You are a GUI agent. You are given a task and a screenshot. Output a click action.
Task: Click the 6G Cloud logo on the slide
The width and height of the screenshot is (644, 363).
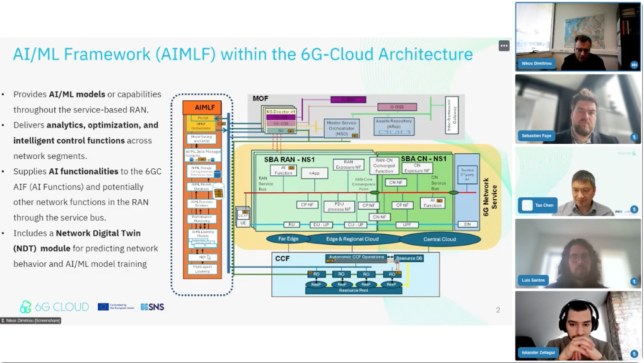click(54, 307)
